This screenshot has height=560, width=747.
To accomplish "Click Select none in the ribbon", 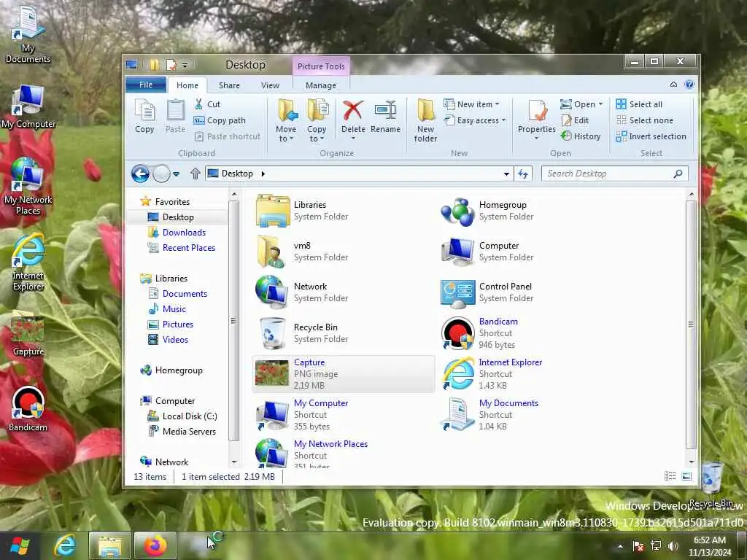I will [x=645, y=120].
